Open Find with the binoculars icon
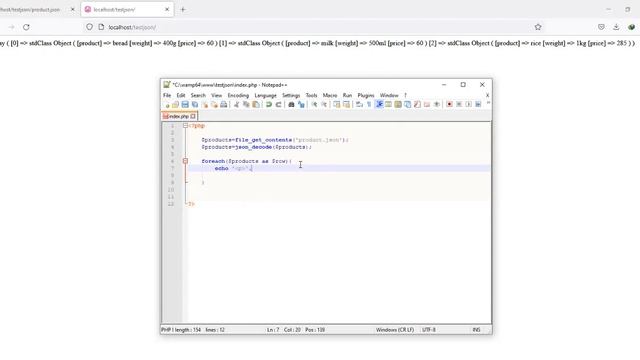 click(x=291, y=105)
